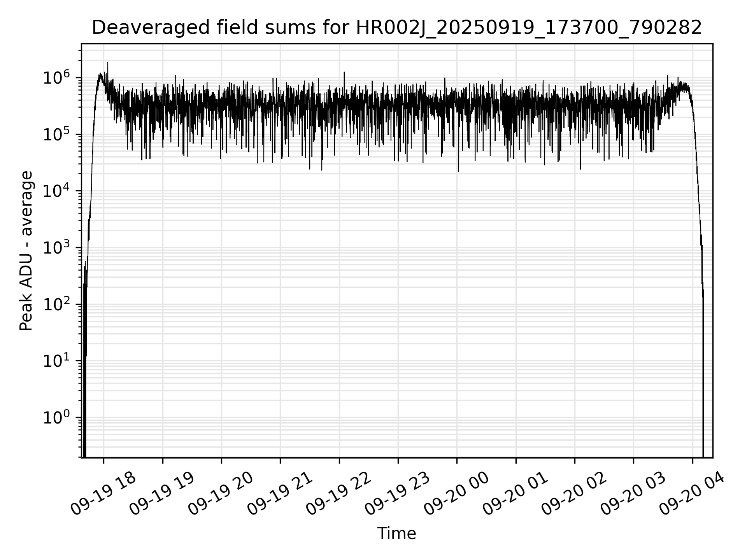This screenshot has height=560, width=747.
Task: Click the 'Time' x-axis label
Action: tap(396, 534)
